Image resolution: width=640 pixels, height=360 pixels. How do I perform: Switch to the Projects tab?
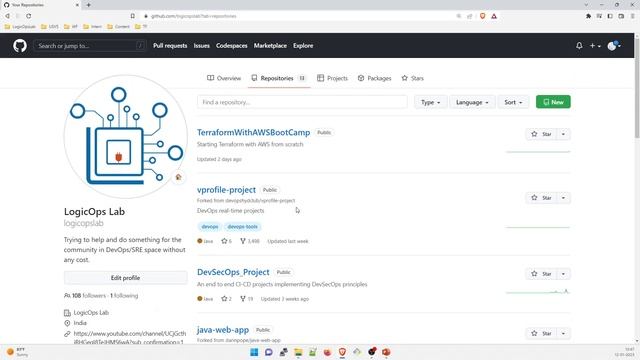tap(332, 78)
